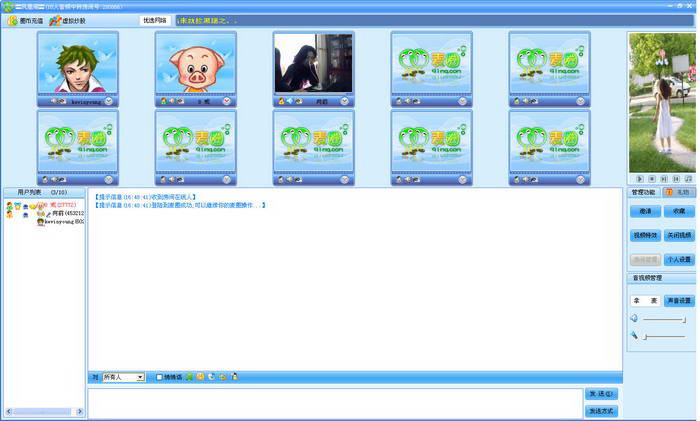700x421 pixels.
Task: Click user list scrollbar left arrow
Action: tap(8, 412)
